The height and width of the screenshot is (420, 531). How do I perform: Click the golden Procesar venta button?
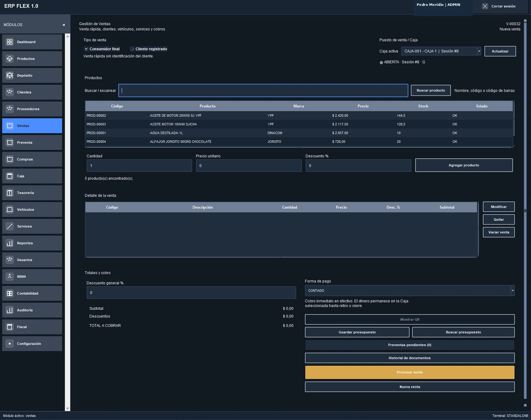pyautogui.click(x=410, y=372)
